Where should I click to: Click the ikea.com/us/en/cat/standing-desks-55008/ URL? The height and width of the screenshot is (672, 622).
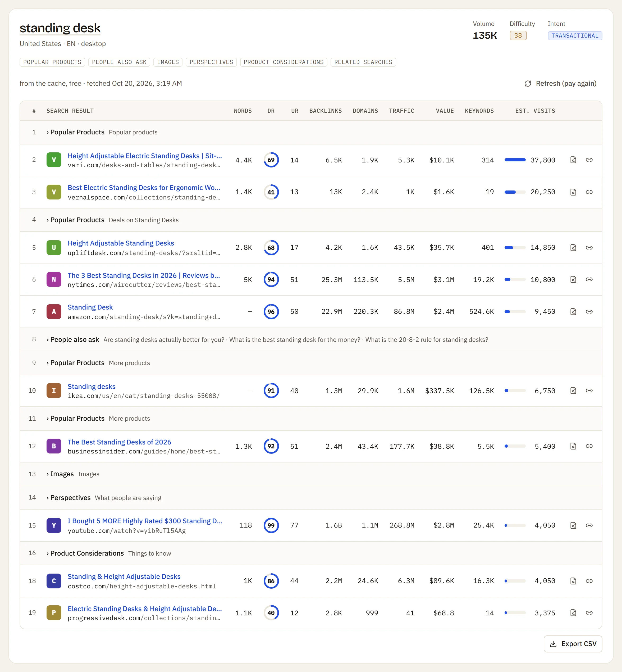pyautogui.click(x=144, y=396)
